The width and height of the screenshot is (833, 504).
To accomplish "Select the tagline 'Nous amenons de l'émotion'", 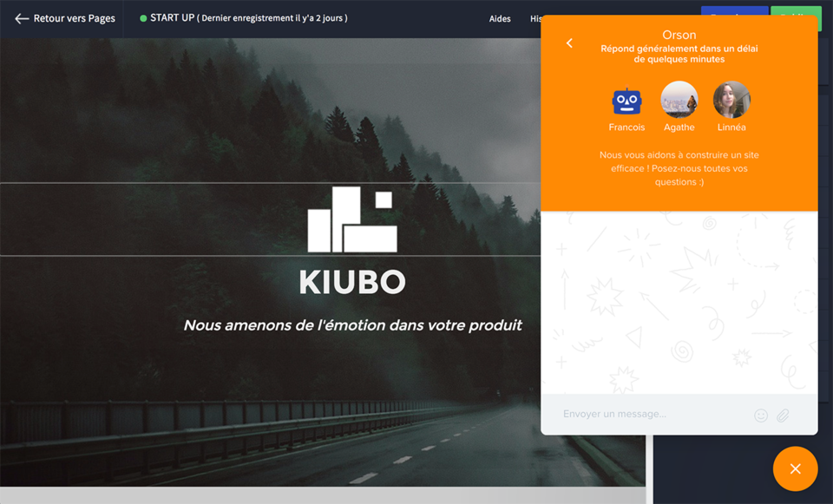I will (x=353, y=325).
